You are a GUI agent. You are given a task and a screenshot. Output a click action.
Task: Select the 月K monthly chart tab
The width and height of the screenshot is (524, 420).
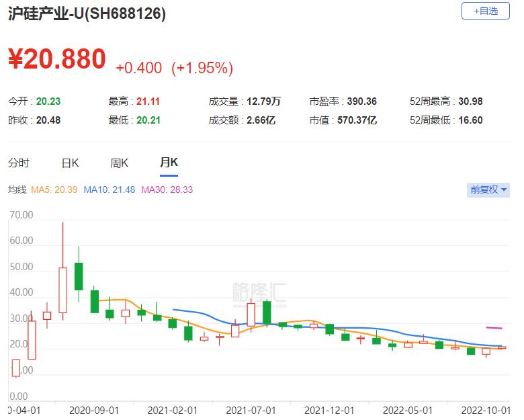tap(169, 163)
